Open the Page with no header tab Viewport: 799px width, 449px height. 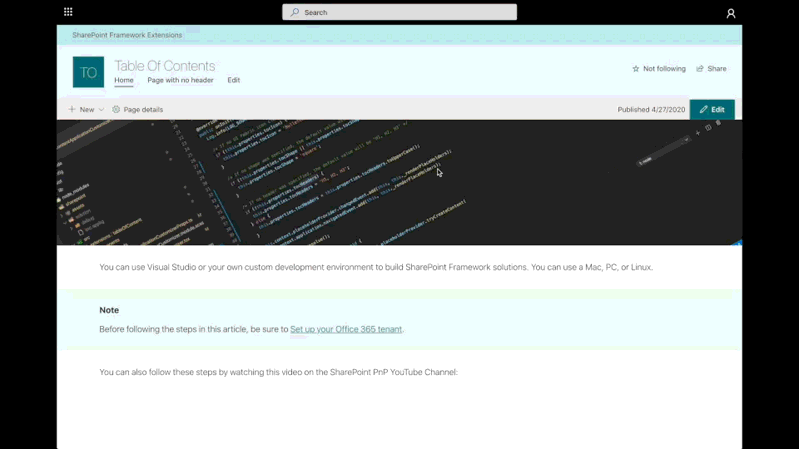pyautogui.click(x=180, y=80)
